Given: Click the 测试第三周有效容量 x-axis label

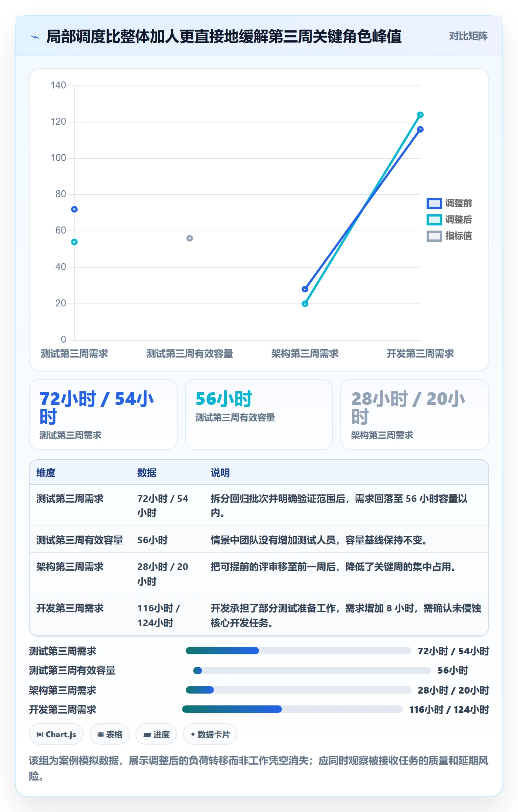Looking at the screenshot, I should [189, 353].
